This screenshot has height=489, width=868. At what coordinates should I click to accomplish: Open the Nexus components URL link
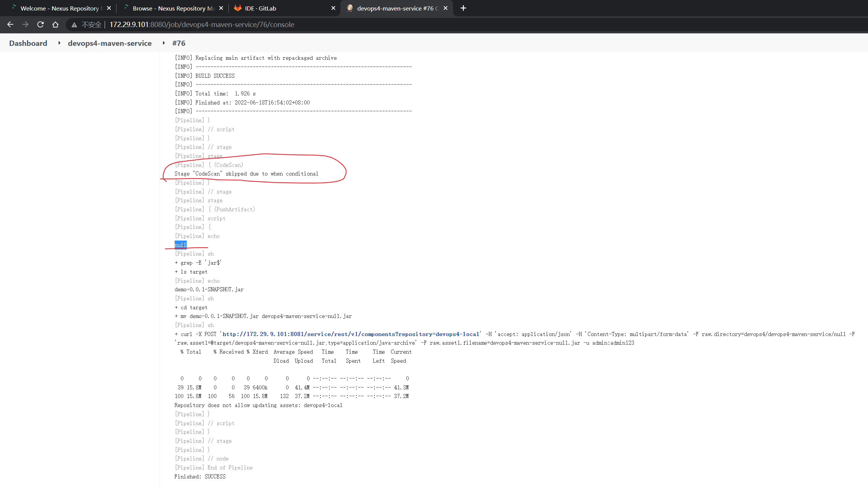351,334
